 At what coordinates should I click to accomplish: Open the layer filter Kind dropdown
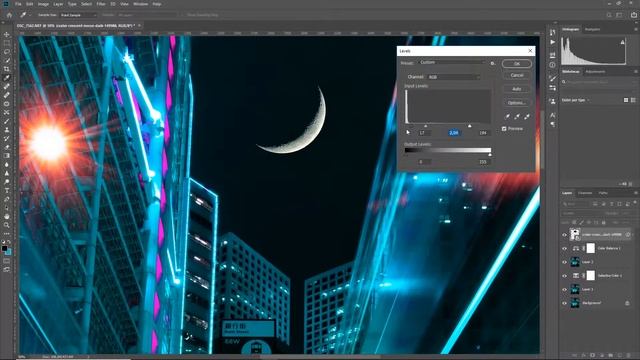(x=576, y=204)
